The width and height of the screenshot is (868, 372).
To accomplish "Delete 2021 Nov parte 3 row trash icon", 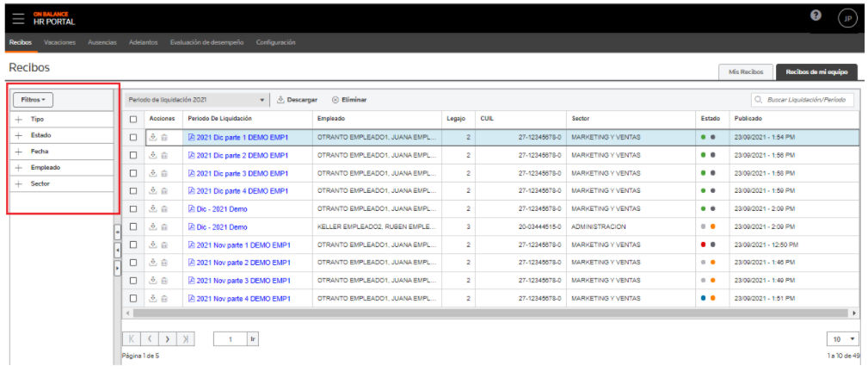I will click(x=163, y=281).
